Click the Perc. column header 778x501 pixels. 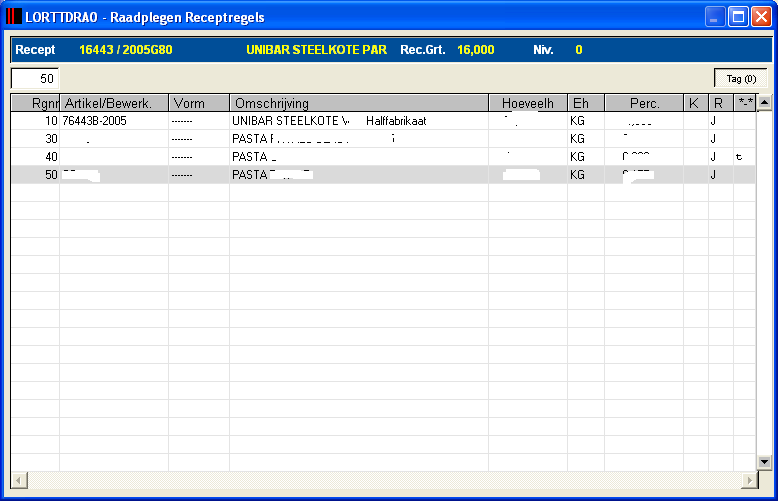(x=644, y=103)
